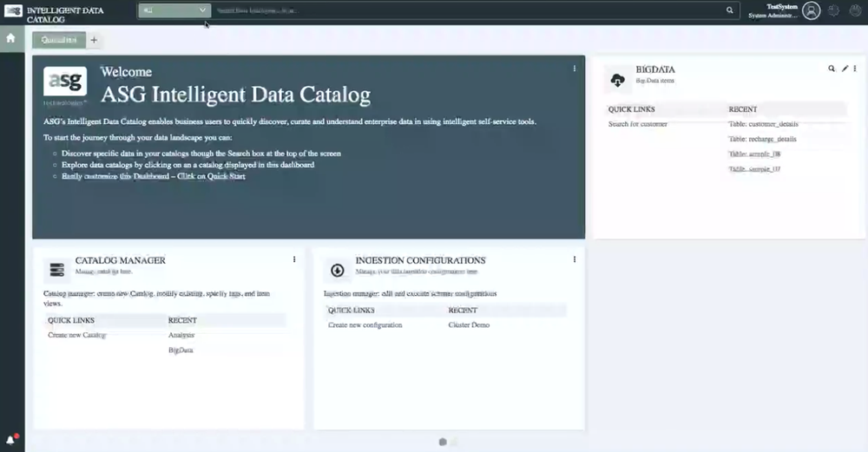Open the Search for customer quick link
Image resolution: width=868 pixels, height=452 pixels.
[x=638, y=124]
